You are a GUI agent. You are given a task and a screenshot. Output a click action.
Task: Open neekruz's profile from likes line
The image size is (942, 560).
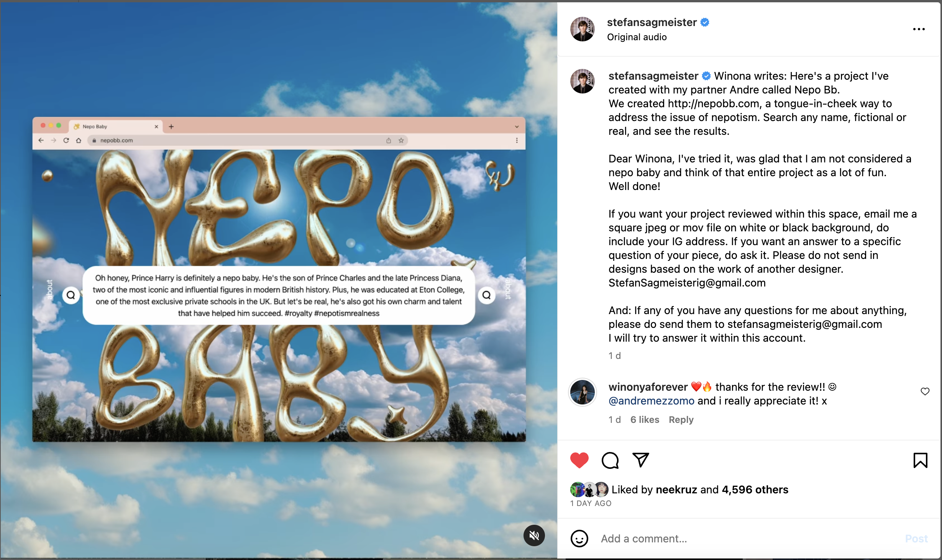click(x=676, y=490)
